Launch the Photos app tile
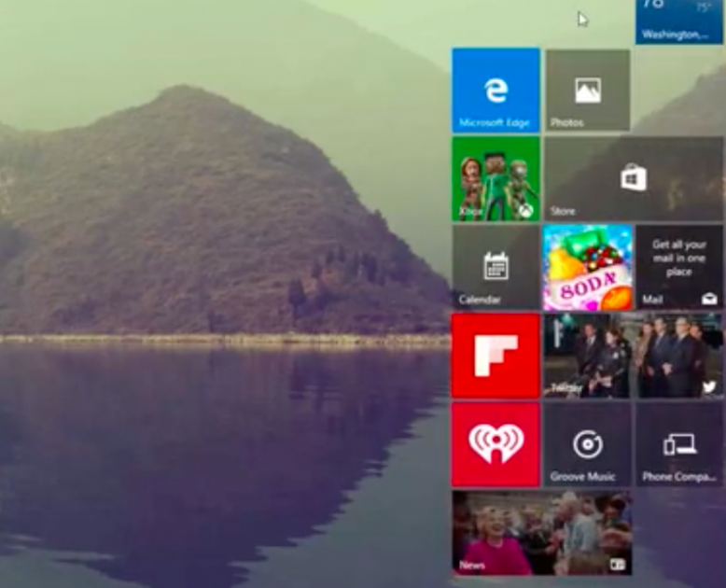This screenshot has width=726, height=588. (588, 91)
